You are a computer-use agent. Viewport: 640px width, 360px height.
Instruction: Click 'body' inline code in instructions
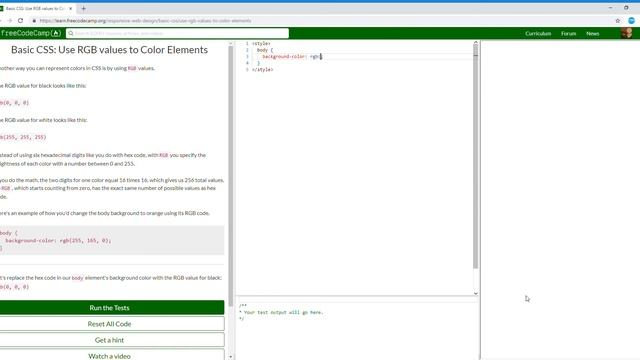coord(77,278)
